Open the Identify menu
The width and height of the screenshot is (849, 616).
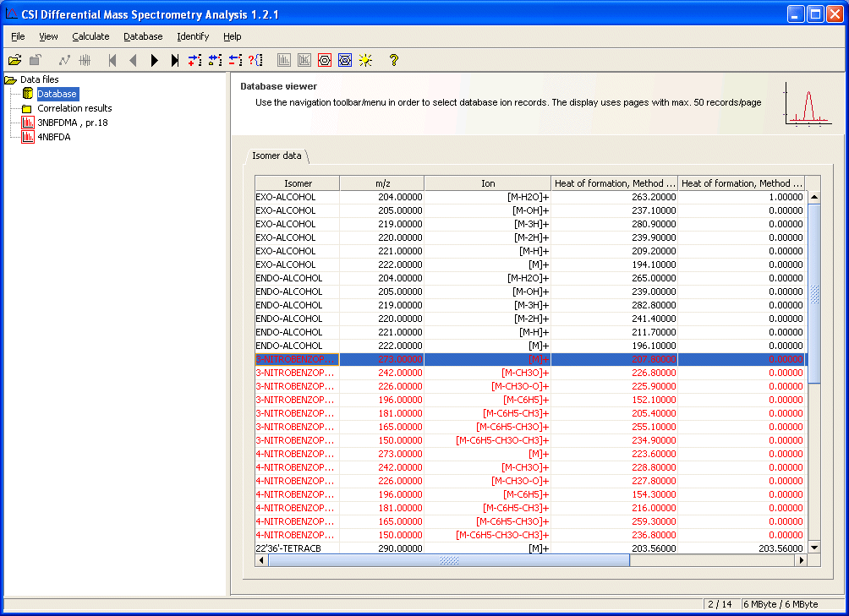(x=193, y=36)
